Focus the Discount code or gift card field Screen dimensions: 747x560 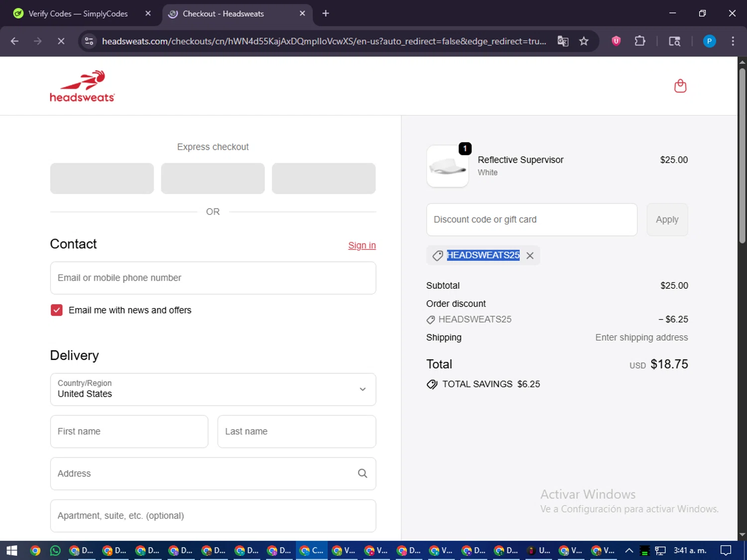(x=532, y=220)
